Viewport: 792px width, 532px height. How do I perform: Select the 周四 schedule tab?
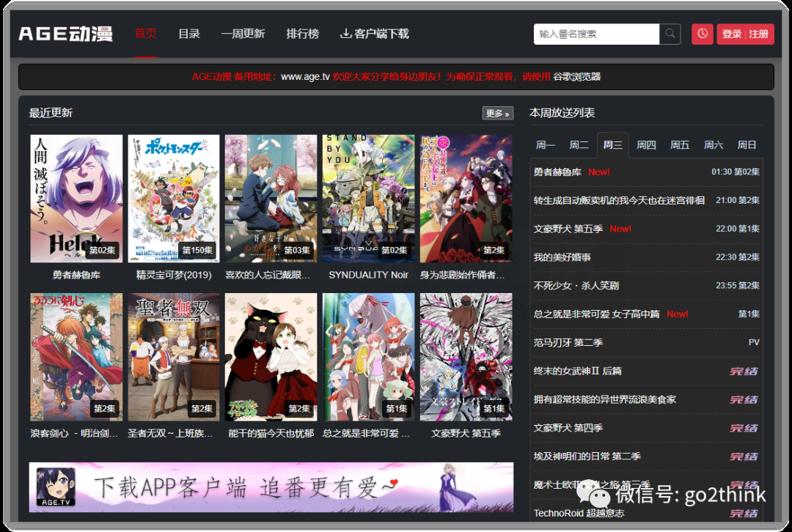tap(646, 145)
